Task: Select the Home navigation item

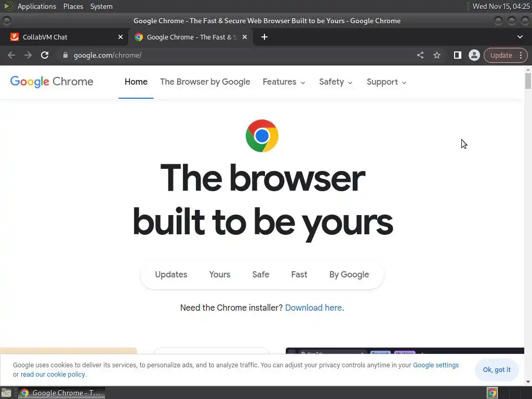Action: point(136,82)
